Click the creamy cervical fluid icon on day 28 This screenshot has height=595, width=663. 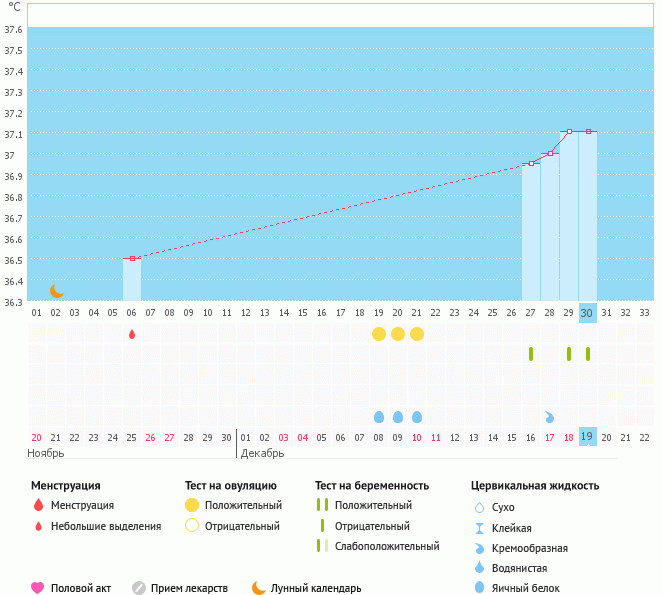550,417
